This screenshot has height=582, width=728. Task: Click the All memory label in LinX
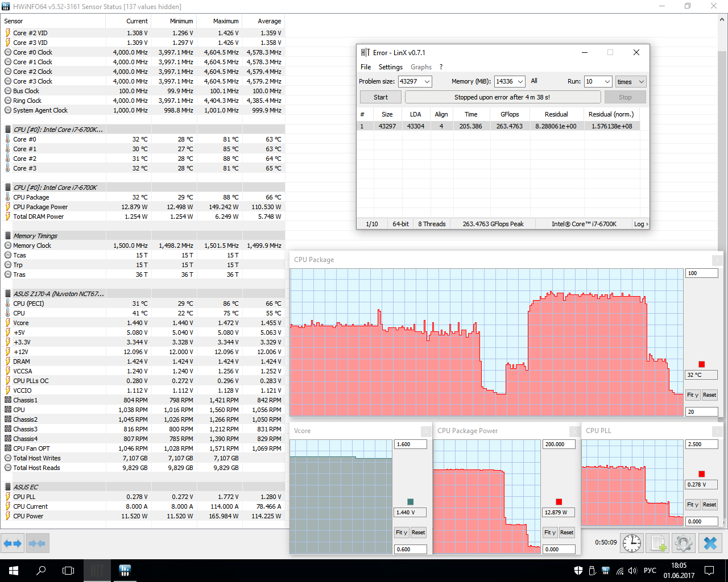(x=534, y=81)
